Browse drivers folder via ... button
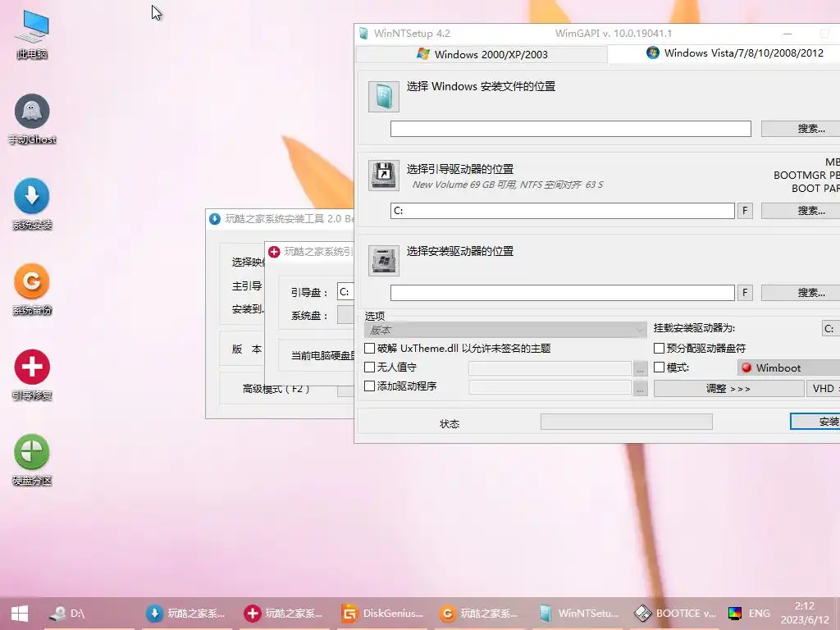The height and width of the screenshot is (630, 840). point(640,388)
